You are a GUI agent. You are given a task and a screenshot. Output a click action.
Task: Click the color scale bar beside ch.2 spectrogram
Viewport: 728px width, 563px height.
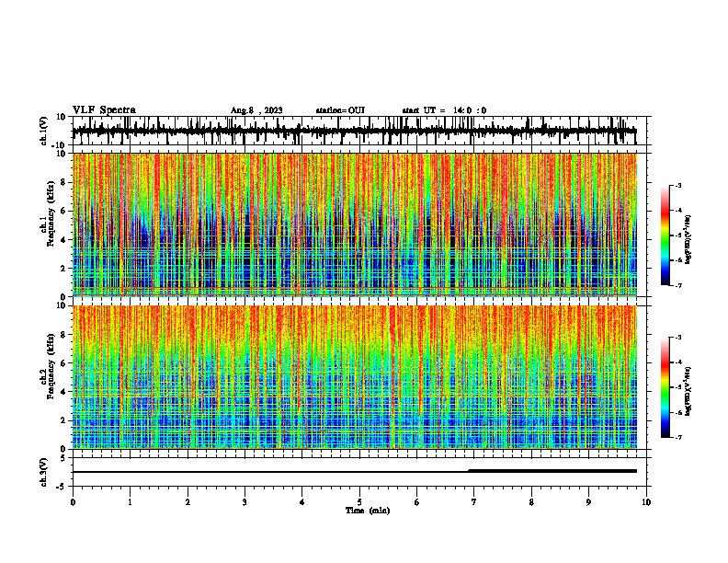[665, 387]
